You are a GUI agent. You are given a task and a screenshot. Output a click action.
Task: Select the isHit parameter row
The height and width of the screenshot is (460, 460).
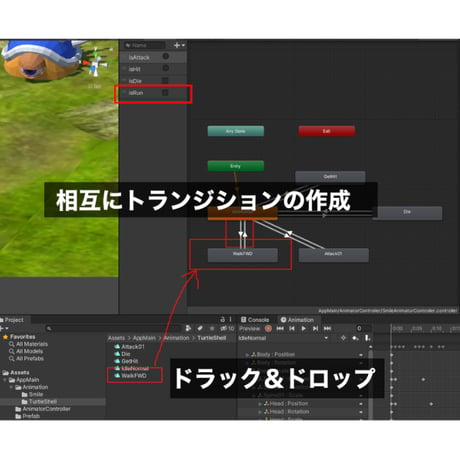point(153,69)
